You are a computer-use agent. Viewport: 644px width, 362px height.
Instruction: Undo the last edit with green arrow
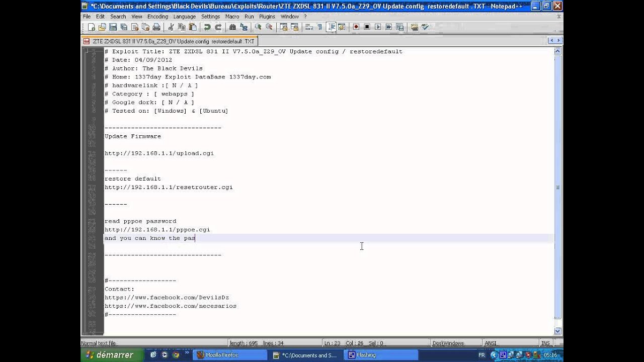[x=207, y=27]
